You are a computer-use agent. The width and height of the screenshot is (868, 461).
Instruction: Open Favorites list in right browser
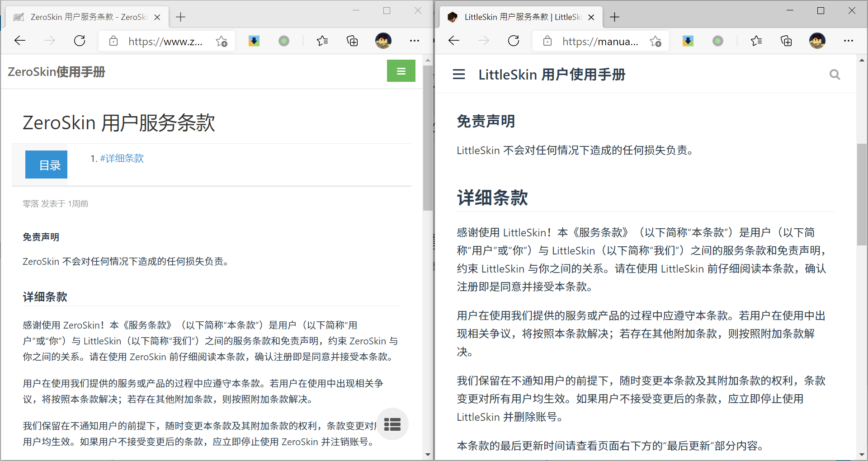(756, 41)
